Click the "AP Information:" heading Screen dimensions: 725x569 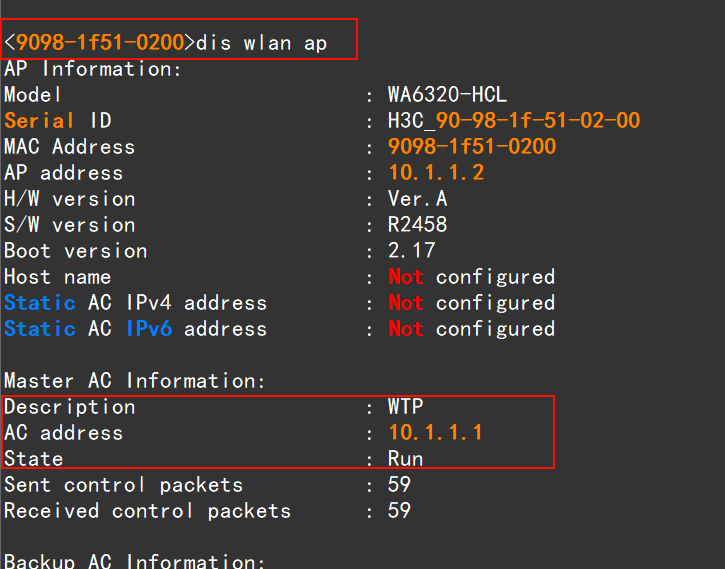coord(93,69)
